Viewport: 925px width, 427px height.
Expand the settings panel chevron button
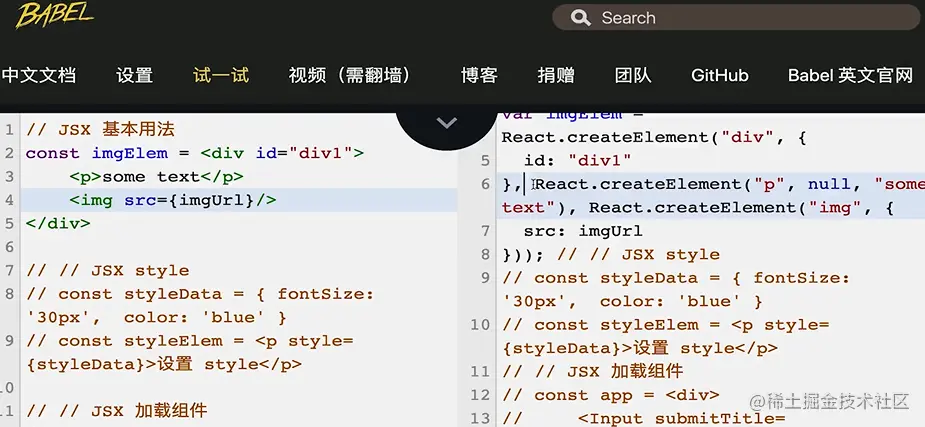tap(447, 123)
